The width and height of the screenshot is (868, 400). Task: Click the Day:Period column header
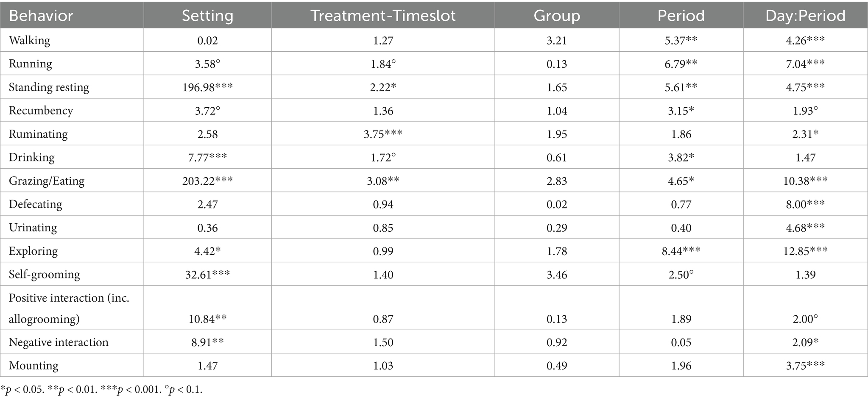point(805,16)
